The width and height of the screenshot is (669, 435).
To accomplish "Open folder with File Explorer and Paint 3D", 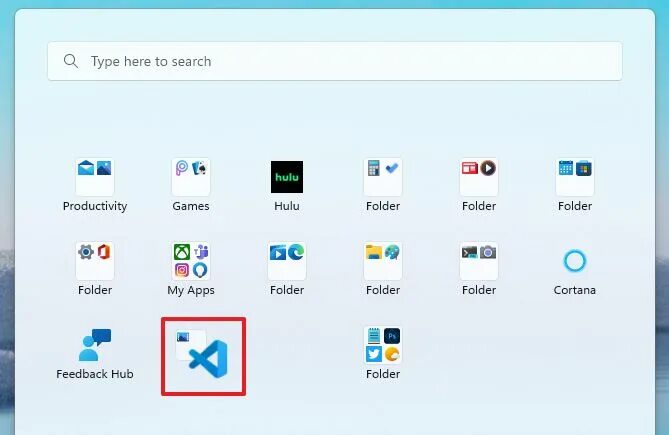I will point(383,261).
